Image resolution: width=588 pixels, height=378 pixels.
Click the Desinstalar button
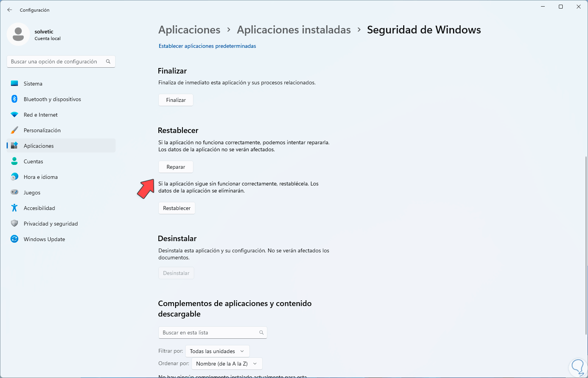[176, 273]
